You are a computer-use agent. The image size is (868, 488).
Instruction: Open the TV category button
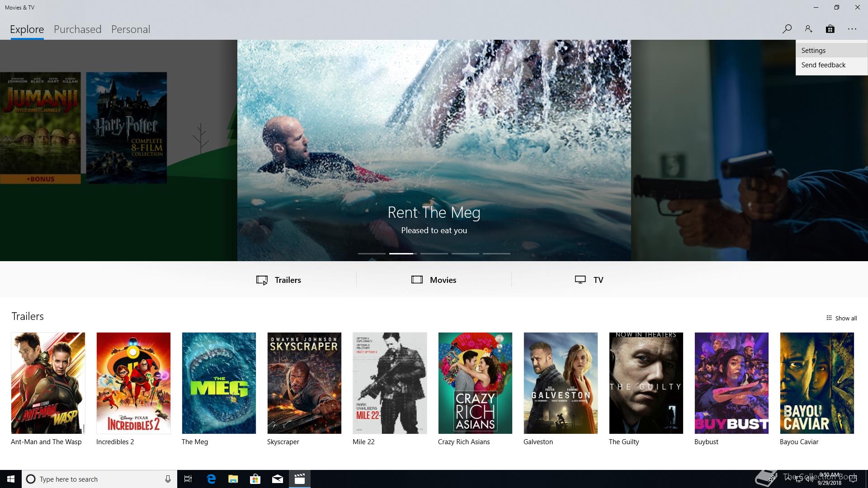[x=589, y=280]
